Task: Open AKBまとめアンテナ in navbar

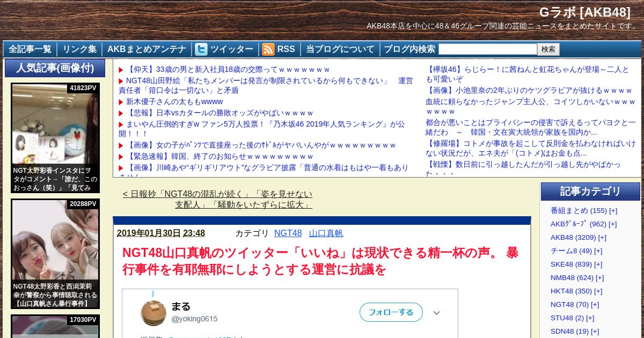Action: pos(147,49)
